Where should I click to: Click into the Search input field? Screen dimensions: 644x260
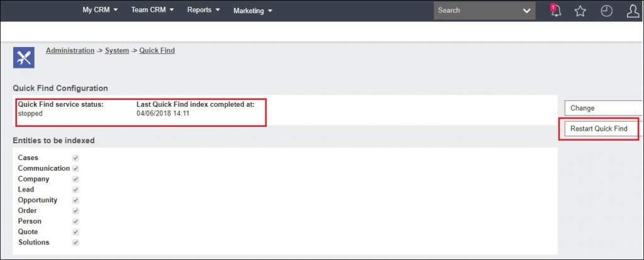pos(475,11)
